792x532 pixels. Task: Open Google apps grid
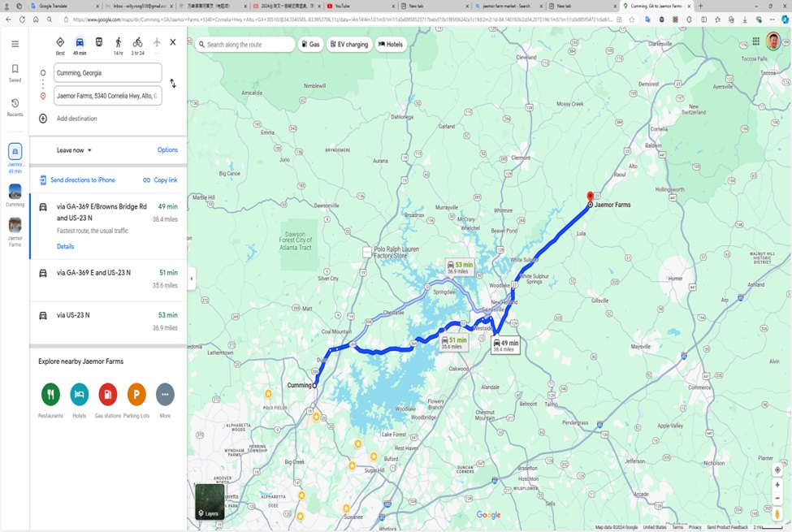tap(755, 41)
